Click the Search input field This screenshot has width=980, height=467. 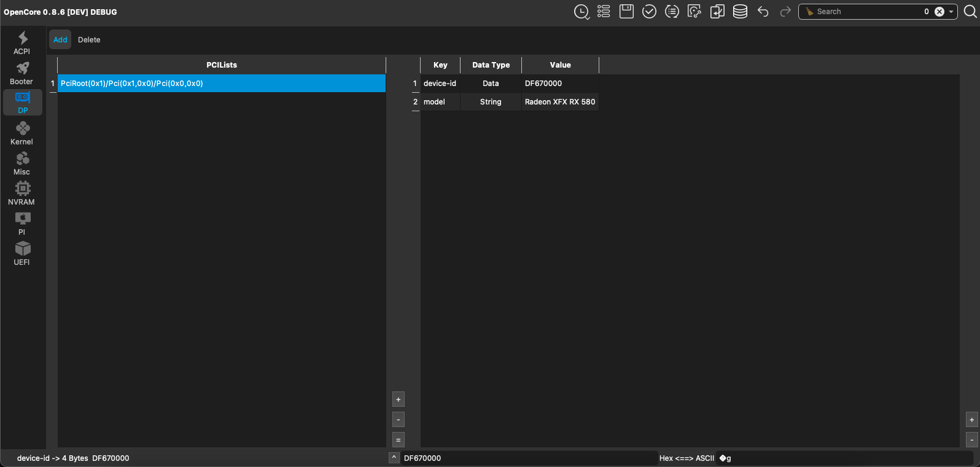pos(866,12)
